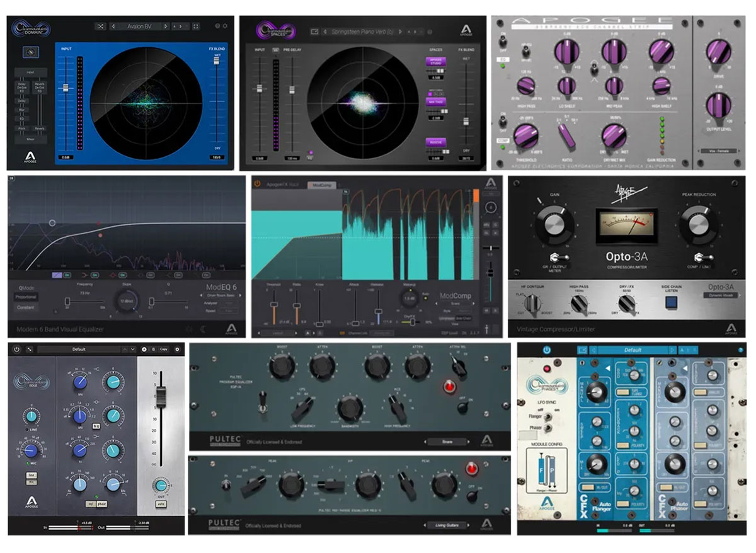
Task: Click the power icon on the Apogee FX Rack
Action: point(256,183)
